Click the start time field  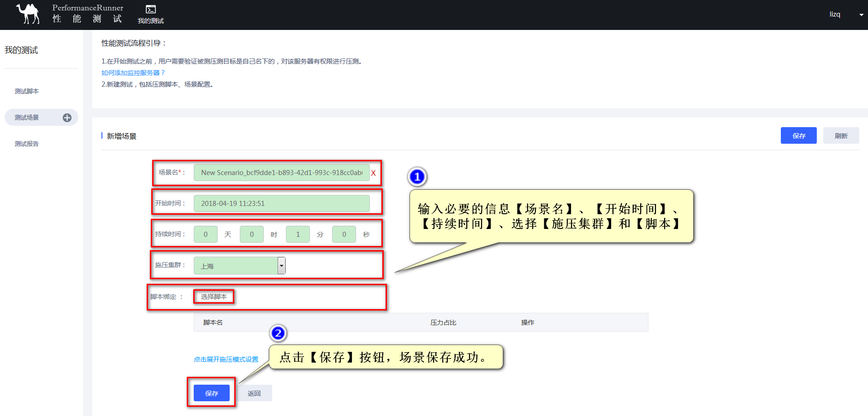[x=281, y=204]
